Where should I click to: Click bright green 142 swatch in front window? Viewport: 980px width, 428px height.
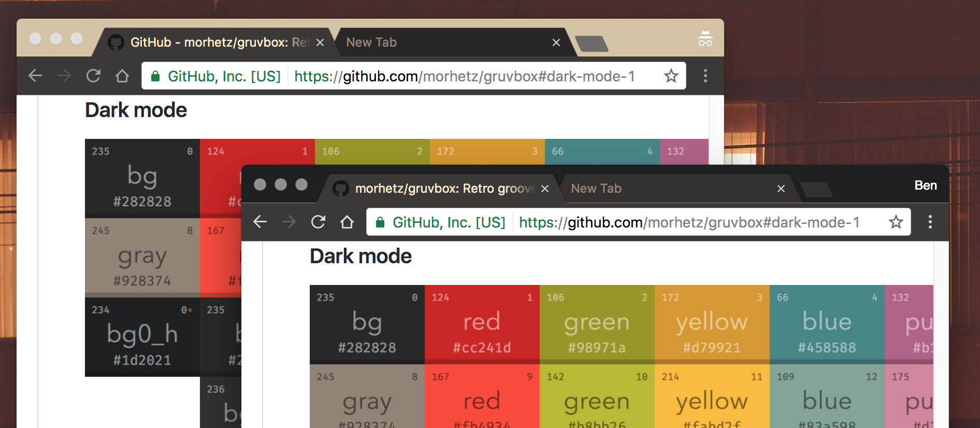(597, 396)
